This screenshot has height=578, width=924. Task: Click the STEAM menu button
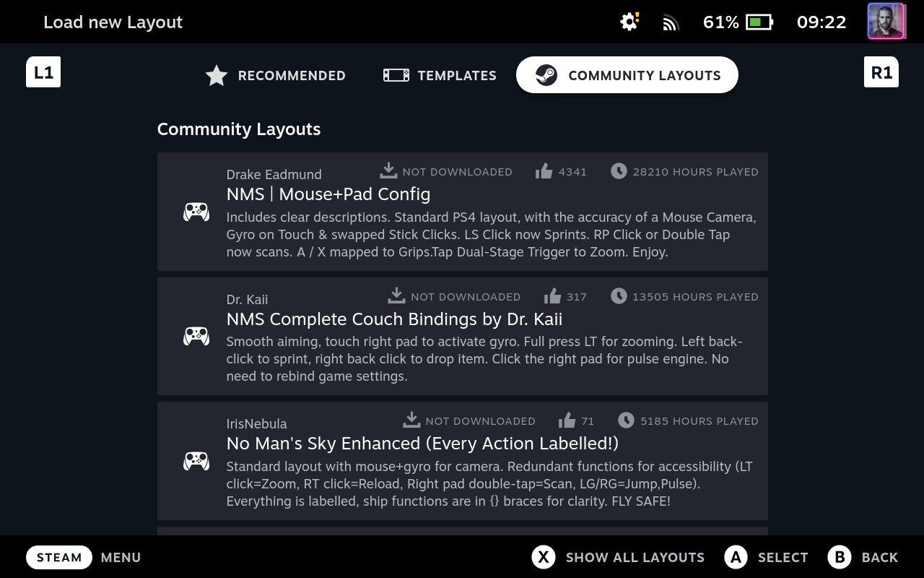(x=59, y=557)
